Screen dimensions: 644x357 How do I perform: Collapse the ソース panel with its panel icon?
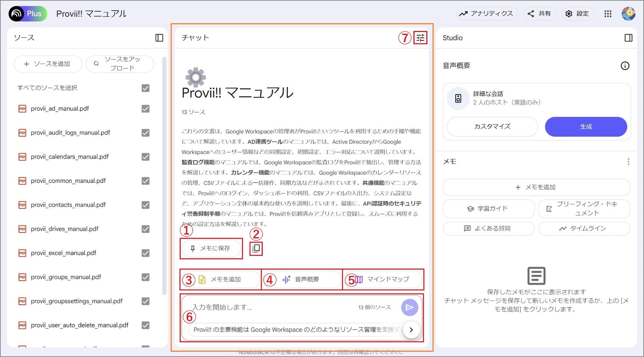pos(159,38)
